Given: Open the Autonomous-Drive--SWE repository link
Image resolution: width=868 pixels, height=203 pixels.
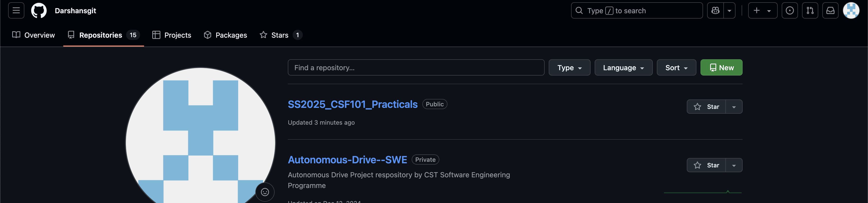Looking at the screenshot, I should (x=347, y=159).
